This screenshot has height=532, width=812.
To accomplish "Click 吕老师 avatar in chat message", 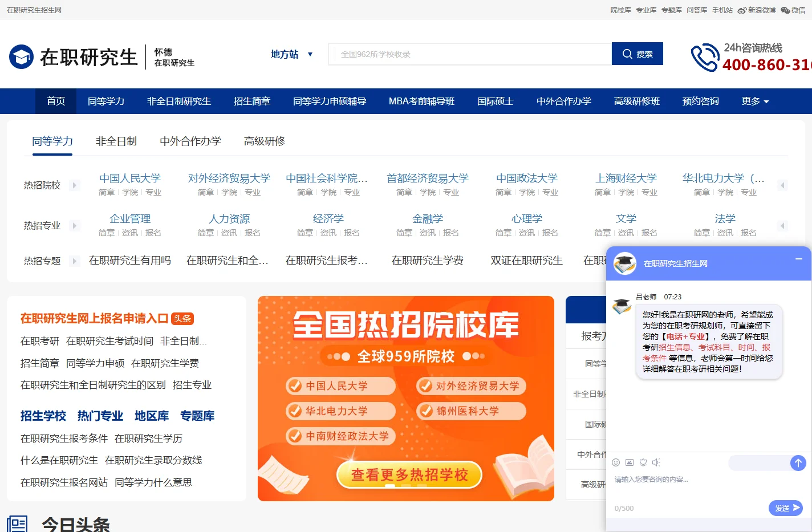I will [x=622, y=306].
